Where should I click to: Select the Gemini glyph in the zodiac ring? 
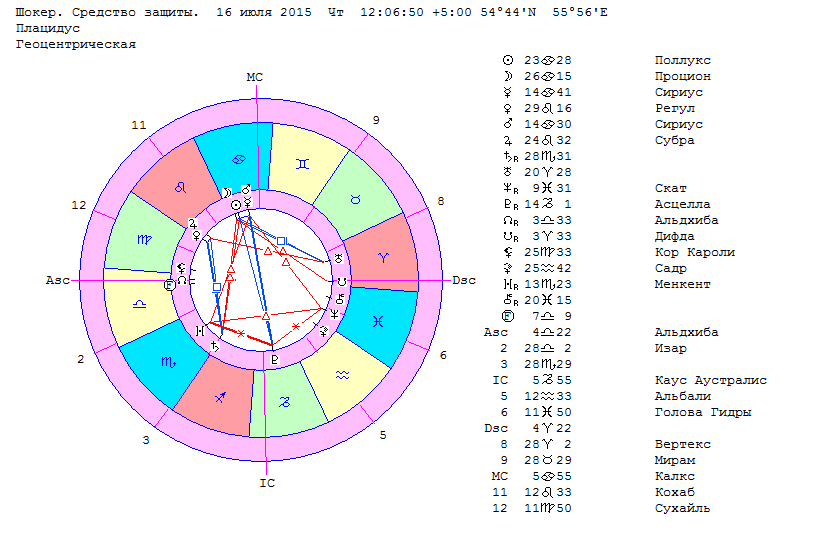(302, 161)
